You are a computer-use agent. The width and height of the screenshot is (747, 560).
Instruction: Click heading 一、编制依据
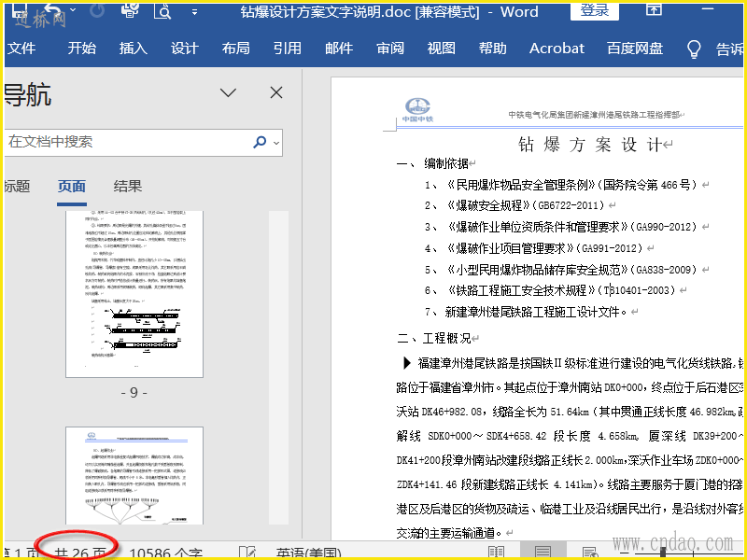[x=432, y=164]
